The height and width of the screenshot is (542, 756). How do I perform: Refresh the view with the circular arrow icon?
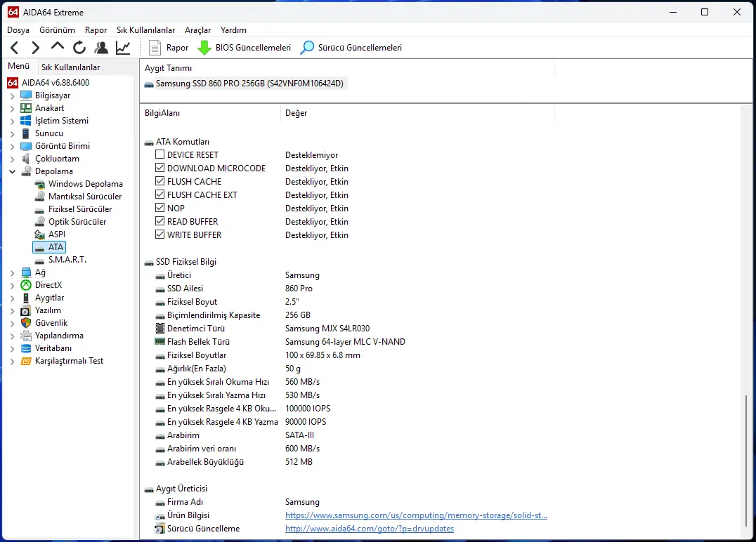point(79,48)
